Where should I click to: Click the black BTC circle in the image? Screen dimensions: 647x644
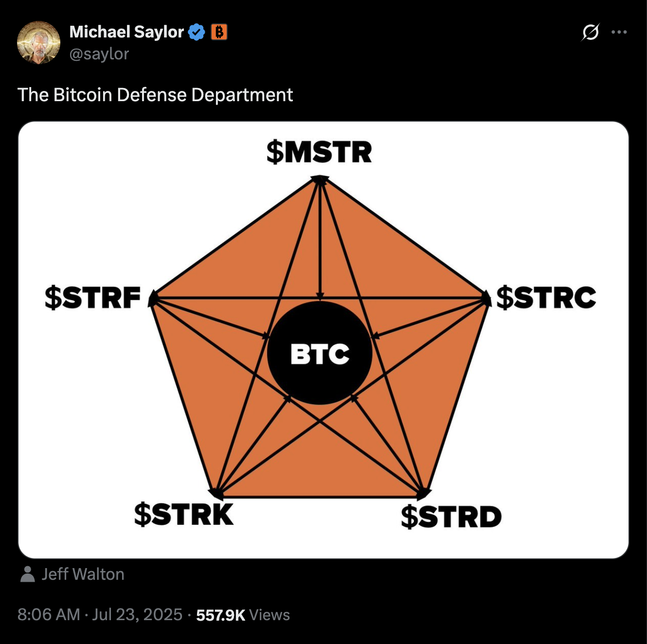[x=320, y=353]
